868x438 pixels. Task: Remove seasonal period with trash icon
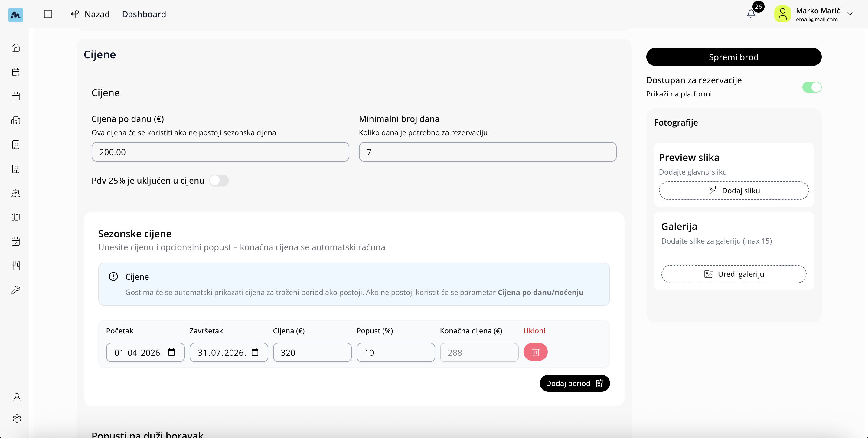pyautogui.click(x=535, y=352)
